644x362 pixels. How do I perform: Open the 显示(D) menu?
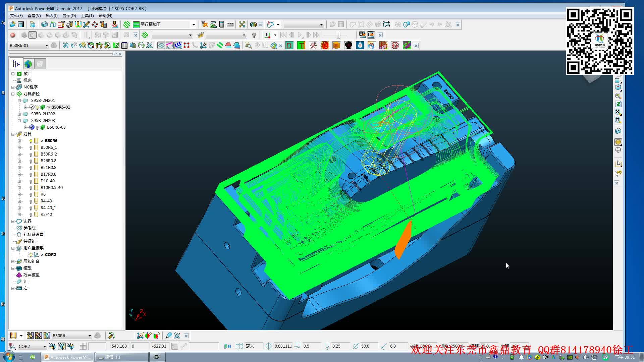69,16
